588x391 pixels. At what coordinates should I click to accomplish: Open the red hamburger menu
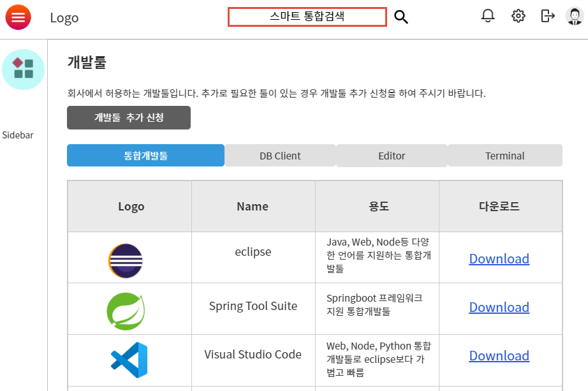(18, 17)
